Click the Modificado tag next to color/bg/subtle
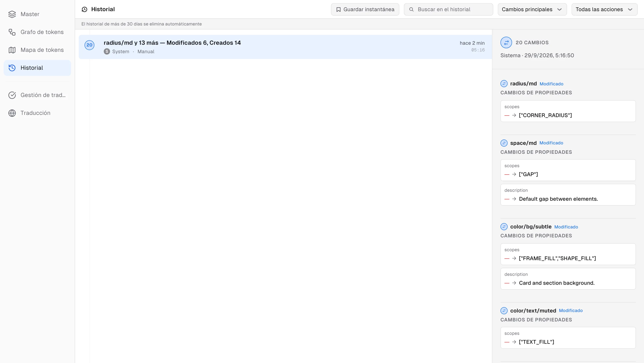The height and width of the screenshot is (363, 644). coord(566,227)
